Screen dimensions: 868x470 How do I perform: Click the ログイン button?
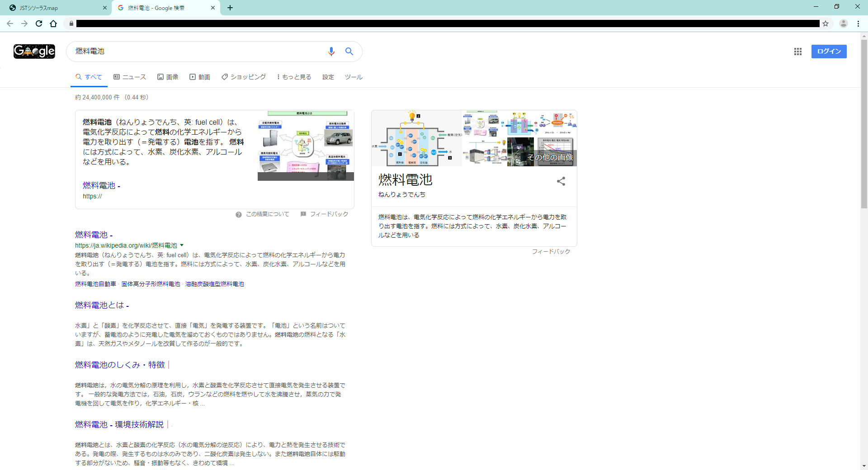coord(829,52)
